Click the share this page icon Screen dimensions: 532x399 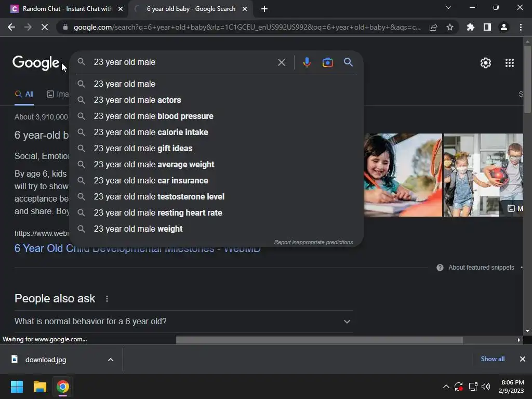(x=433, y=28)
